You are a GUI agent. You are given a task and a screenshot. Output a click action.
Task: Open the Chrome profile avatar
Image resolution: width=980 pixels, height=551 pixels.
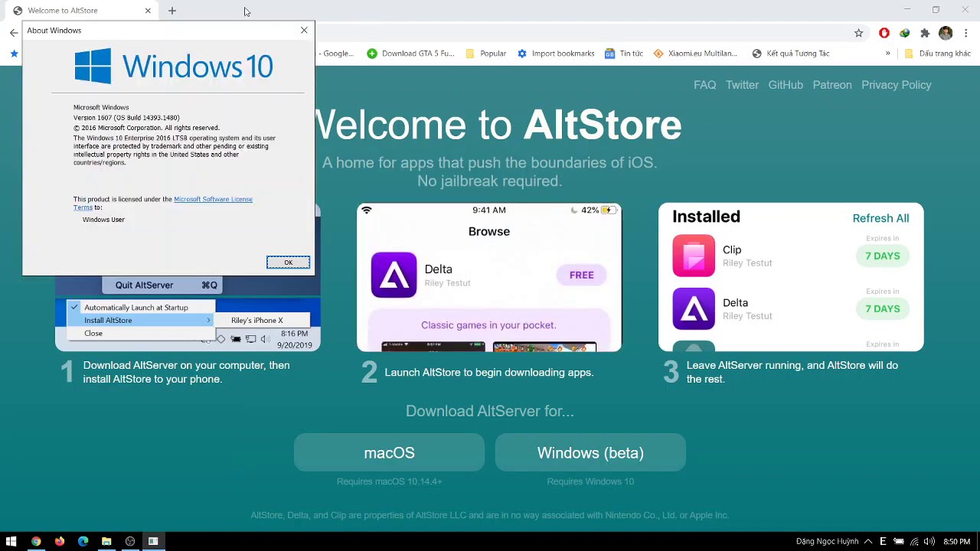click(946, 33)
